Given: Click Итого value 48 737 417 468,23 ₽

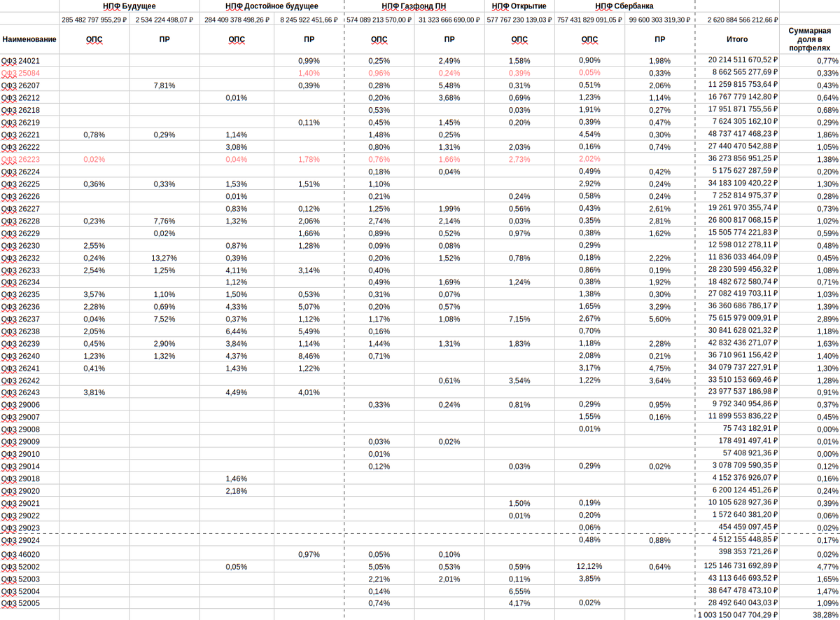Looking at the screenshot, I should 741,134.
